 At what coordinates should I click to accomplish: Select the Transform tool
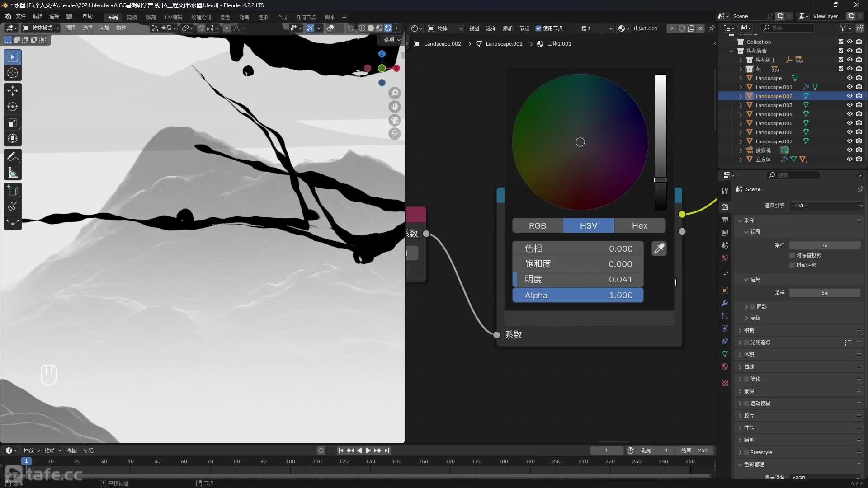13,138
